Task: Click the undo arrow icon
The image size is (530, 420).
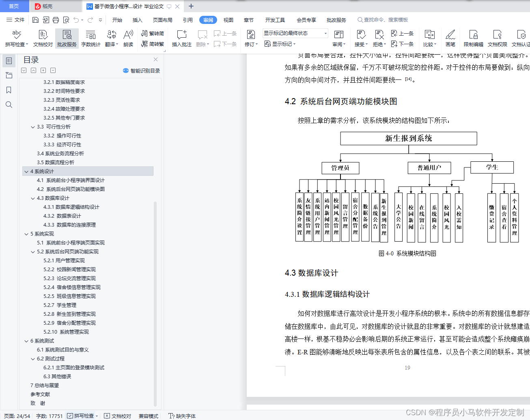Action: pos(76,20)
